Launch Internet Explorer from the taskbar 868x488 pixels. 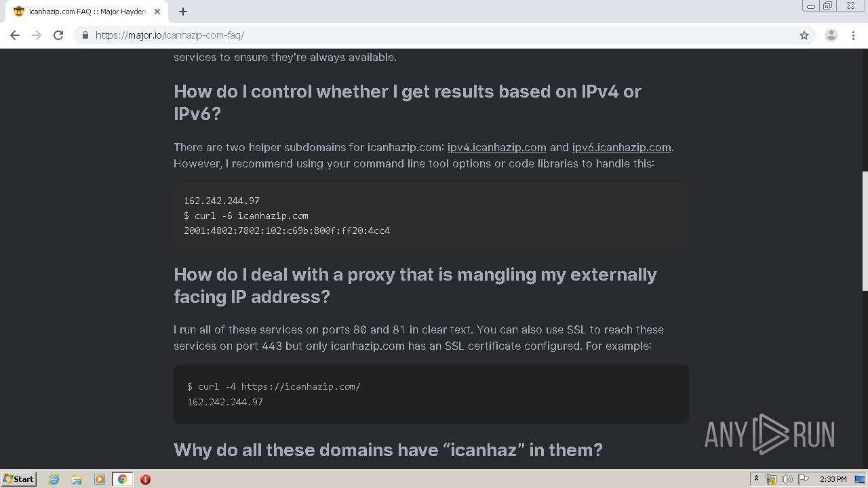pyautogui.click(x=54, y=479)
